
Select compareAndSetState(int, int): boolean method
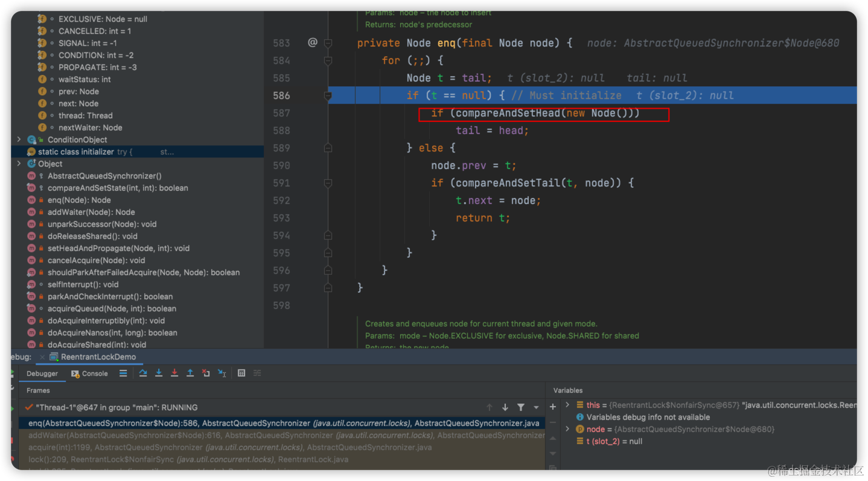tap(118, 188)
